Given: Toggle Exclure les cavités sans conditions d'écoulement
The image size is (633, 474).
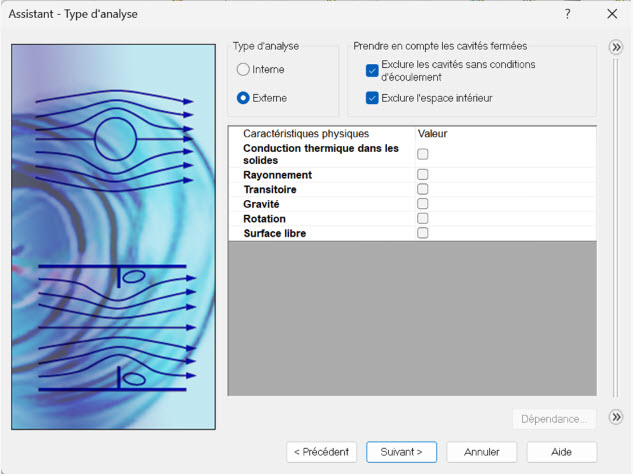Looking at the screenshot, I should click(372, 70).
